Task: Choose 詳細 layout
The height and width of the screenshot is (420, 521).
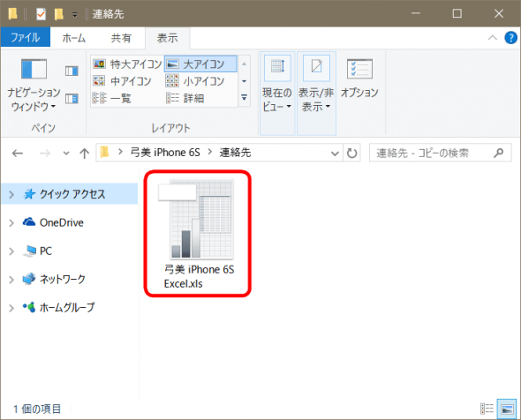Action: [185, 98]
